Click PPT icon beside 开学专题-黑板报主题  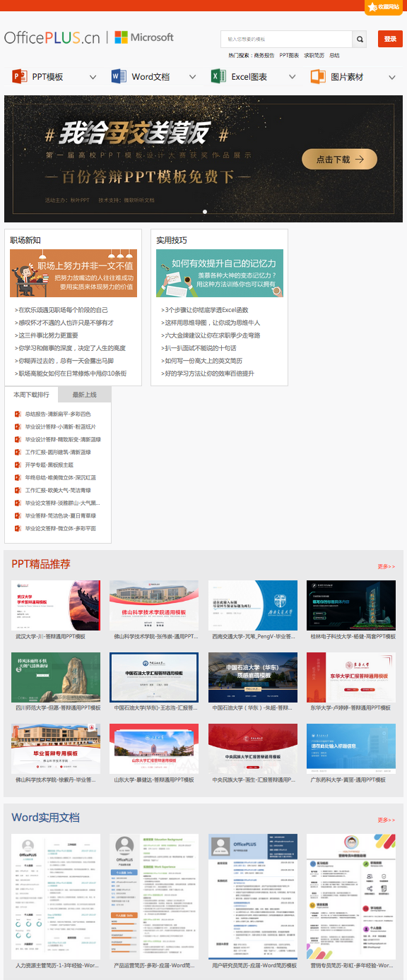(x=18, y=465)
